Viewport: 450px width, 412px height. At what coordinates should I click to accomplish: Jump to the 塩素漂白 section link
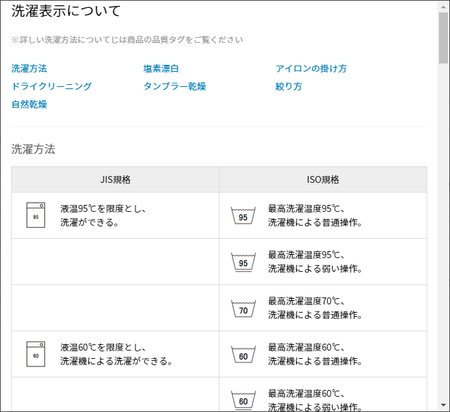pos(161,69)
